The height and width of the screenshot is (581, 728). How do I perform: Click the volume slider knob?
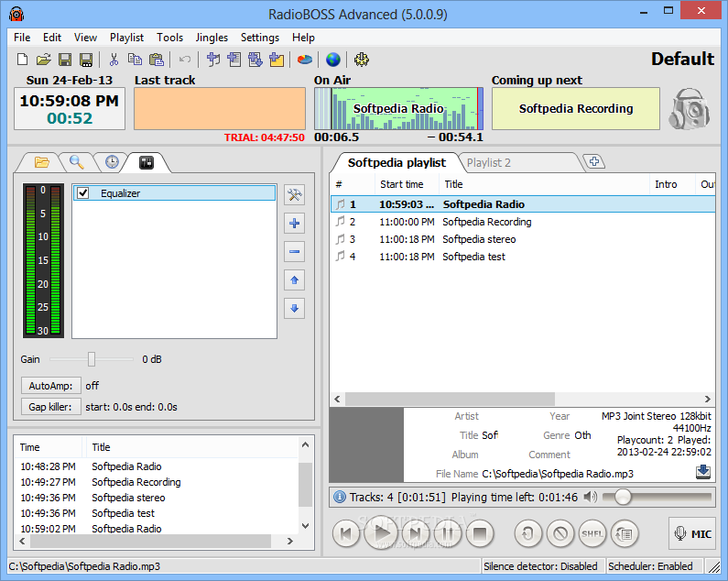(x=623, y=497)
